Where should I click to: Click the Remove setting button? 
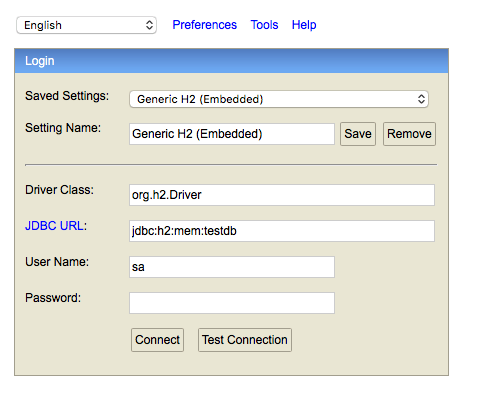(x=409, y=134)
